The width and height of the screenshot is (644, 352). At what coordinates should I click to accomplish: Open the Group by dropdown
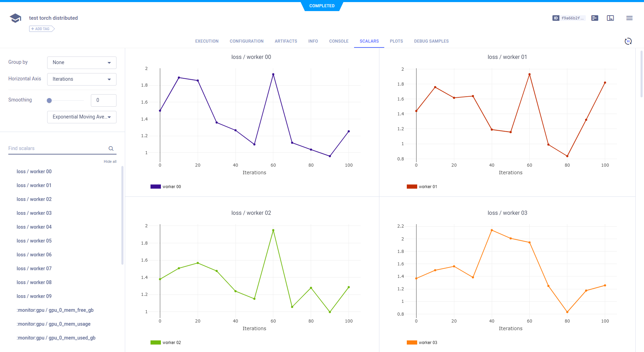81,62
